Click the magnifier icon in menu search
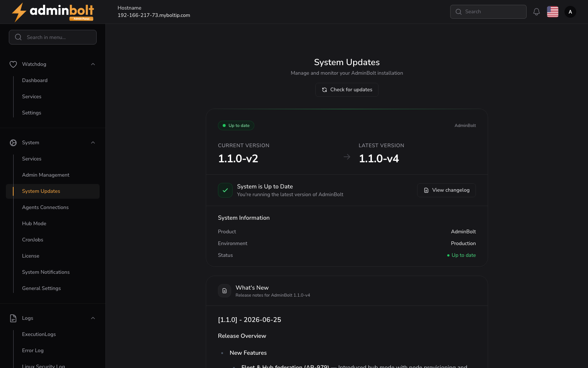Screen dimensions: 588x368 [18, 37]
